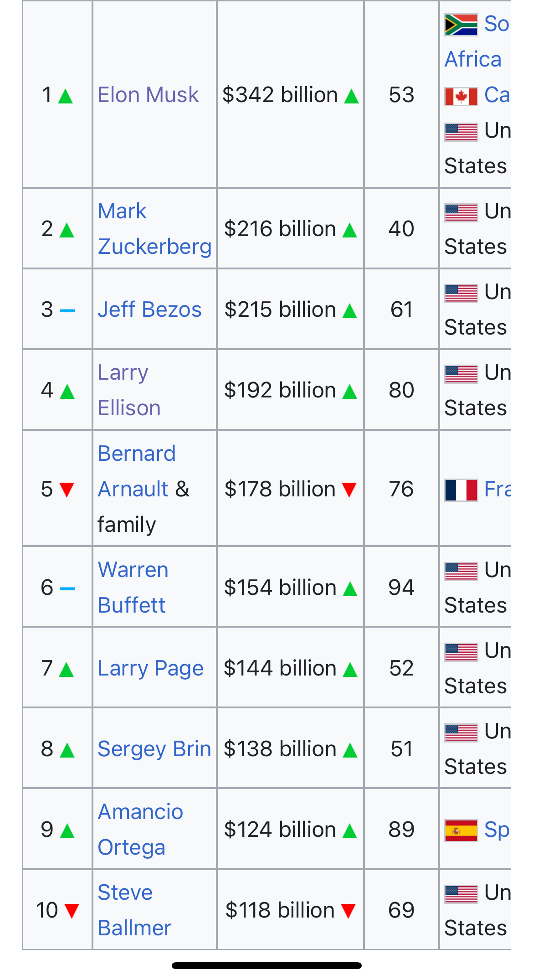533x980 pixels.
Task: Tap the green arrow after $342 billion
Action: coord(351,96)
